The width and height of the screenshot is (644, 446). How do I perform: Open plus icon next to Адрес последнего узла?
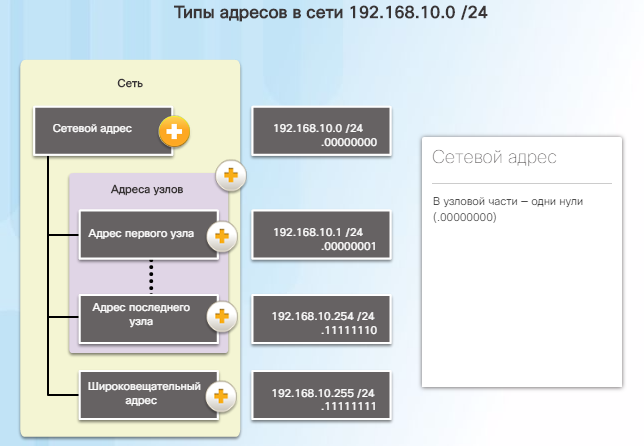(222, 316)
